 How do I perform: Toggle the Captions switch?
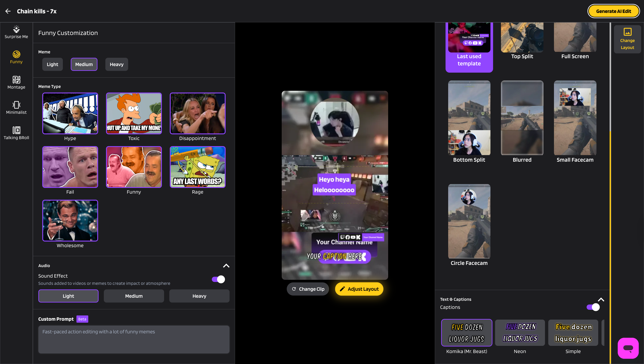point(593,307)
